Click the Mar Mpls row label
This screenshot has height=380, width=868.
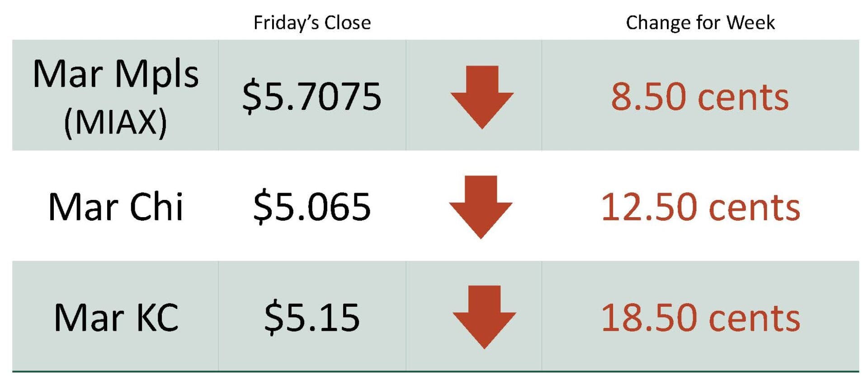pos(116,74)
